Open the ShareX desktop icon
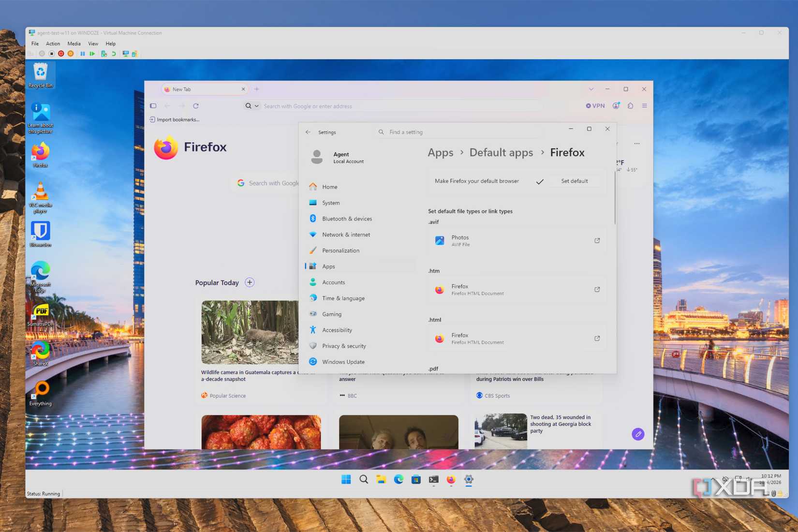Image resolution: width=798 pixels, height=532 pixels. point(40,354)
